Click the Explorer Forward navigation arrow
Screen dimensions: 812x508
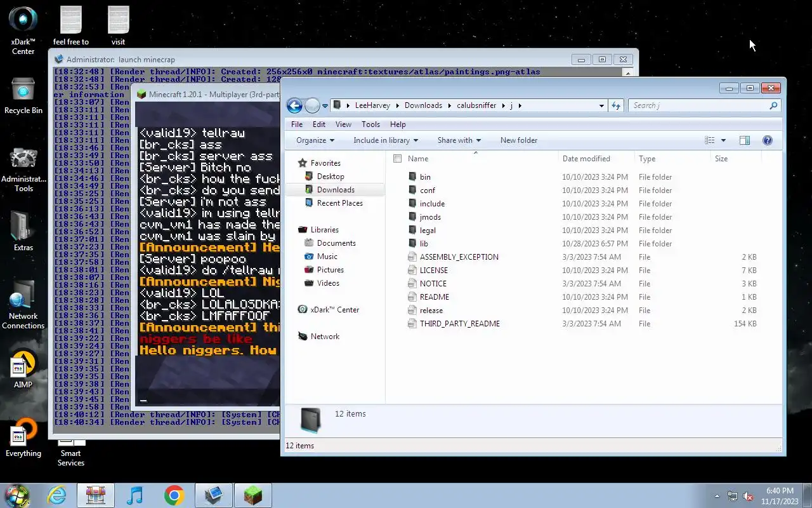pyautogui.click(x=312, y=105)
